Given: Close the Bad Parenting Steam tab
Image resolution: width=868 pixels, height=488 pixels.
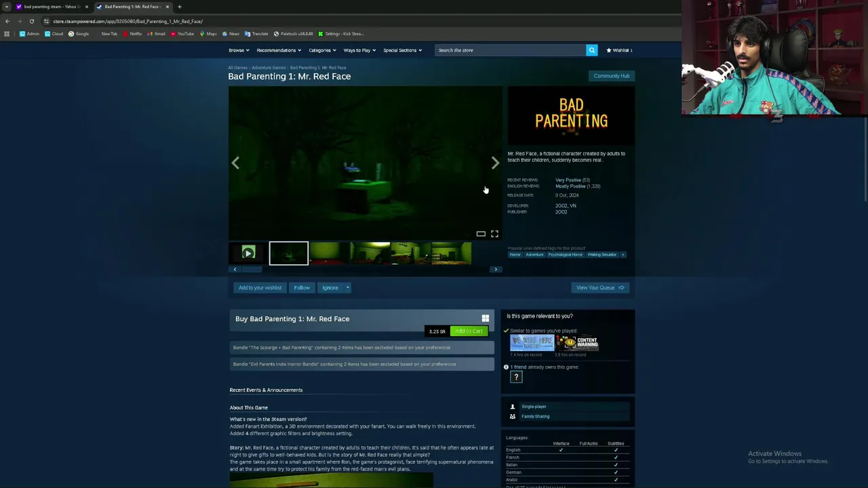Looking at the screenshot, I should (167, 7).
